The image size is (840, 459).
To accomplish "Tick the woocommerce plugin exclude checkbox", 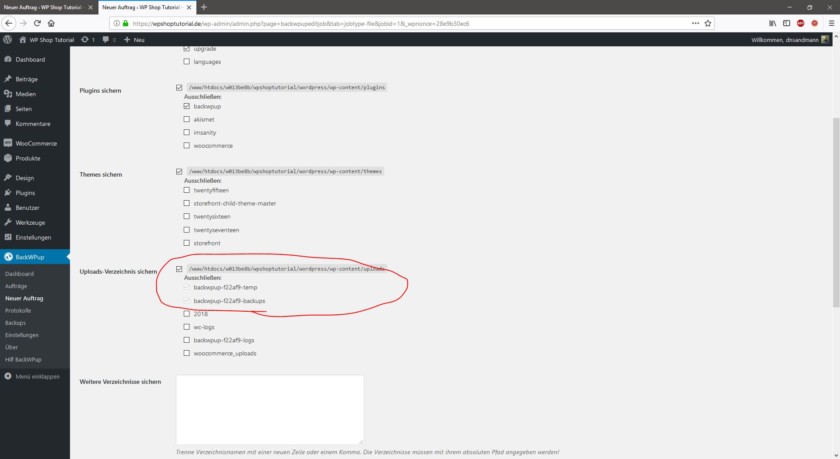I will pyautogui.click(x=186, y=145).
